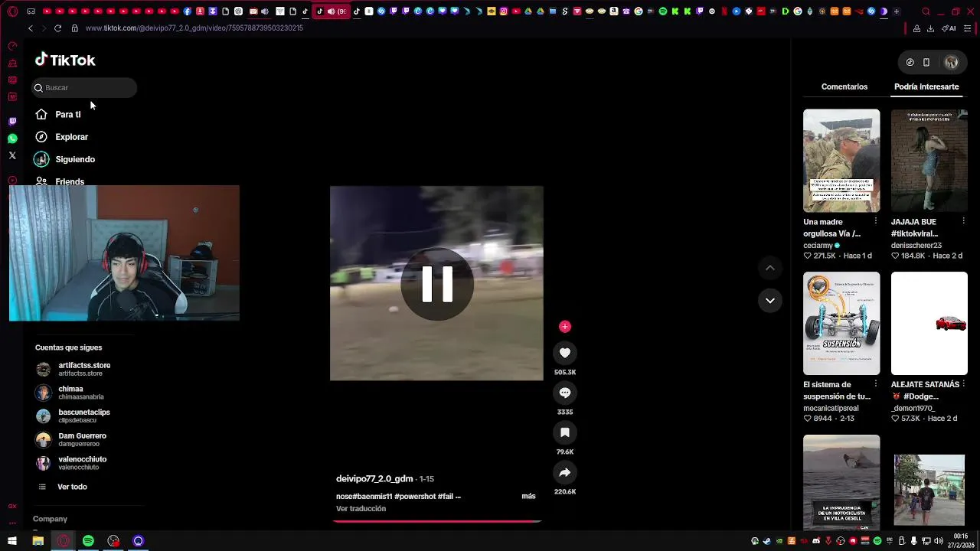
Task: Click the phone app icon in top pill
Action: point(926,63)
